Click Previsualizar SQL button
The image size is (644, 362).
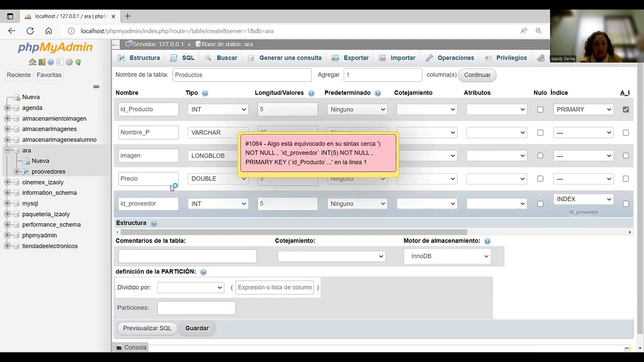[x=147, y=328]
